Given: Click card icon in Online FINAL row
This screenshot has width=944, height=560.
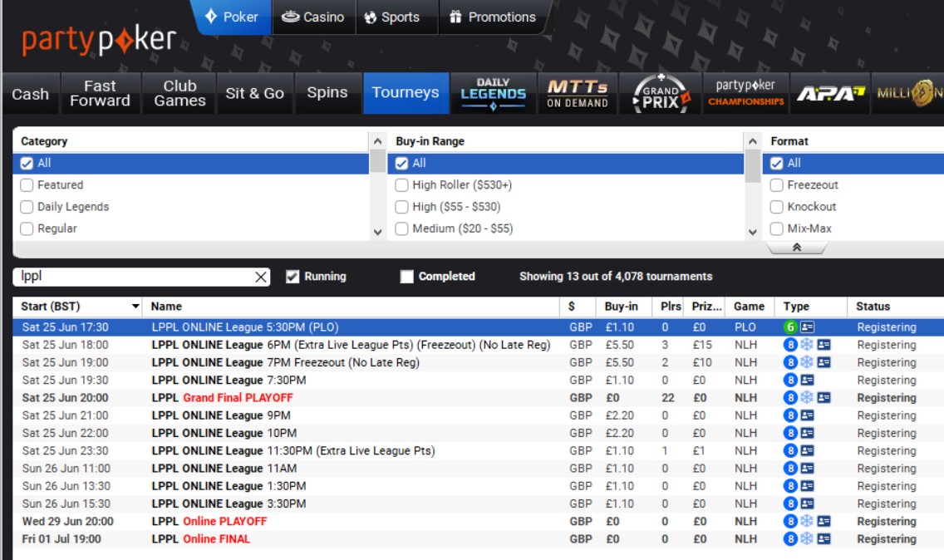Looking at the screenshot, I should pyautogui.click(x=824, y=539).
